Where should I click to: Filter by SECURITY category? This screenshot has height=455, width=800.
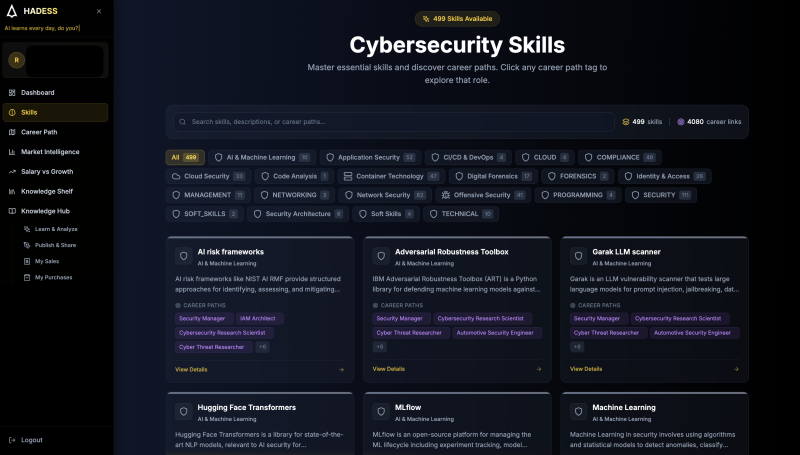tap(661, 195)
